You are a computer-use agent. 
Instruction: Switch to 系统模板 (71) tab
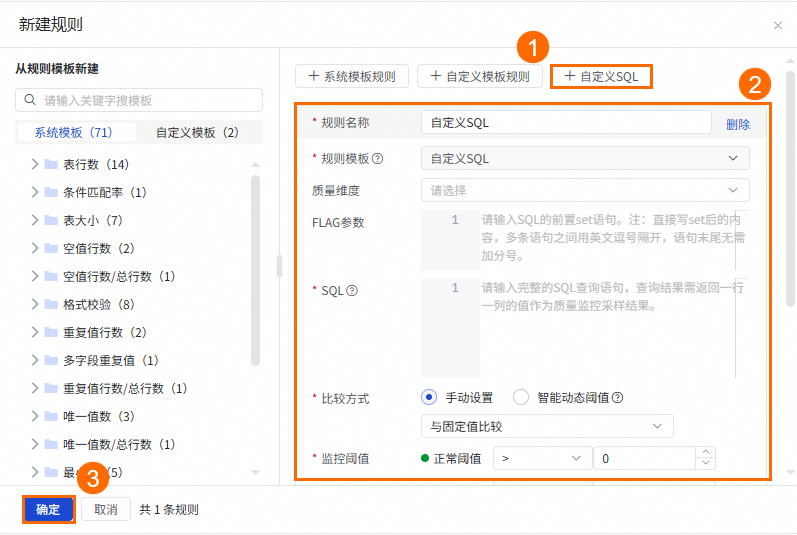pyautogui.click(x=73, y=133)
